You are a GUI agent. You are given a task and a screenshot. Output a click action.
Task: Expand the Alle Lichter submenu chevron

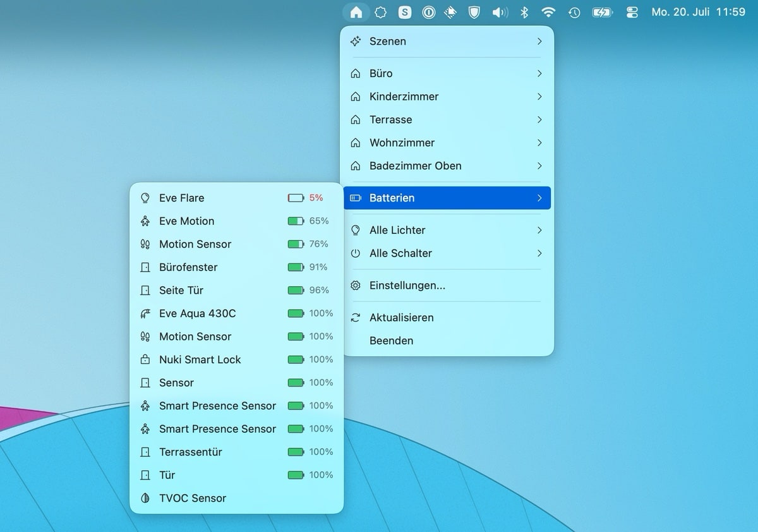[539, 230]
